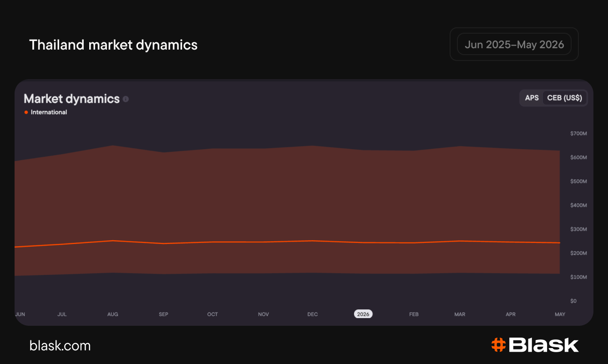Open the blask.com link
The image size is (608, 364).
pos(60,346)
